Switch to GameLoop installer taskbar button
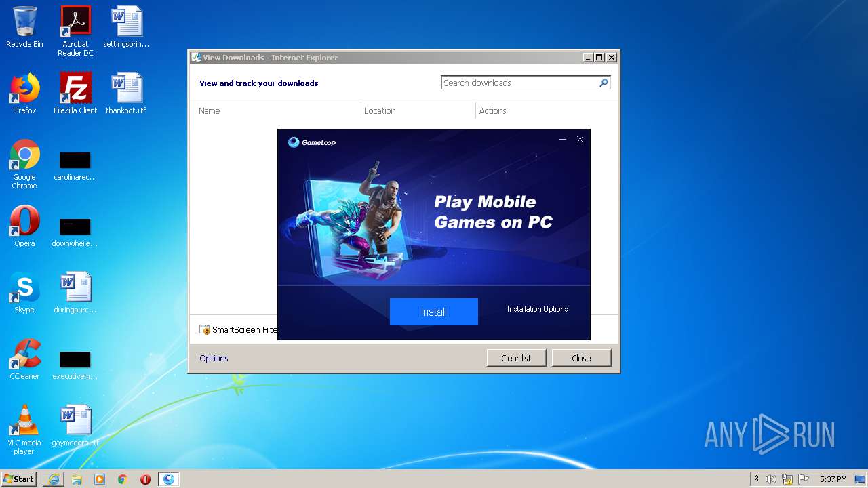868x488 pixels. point(169,479)
